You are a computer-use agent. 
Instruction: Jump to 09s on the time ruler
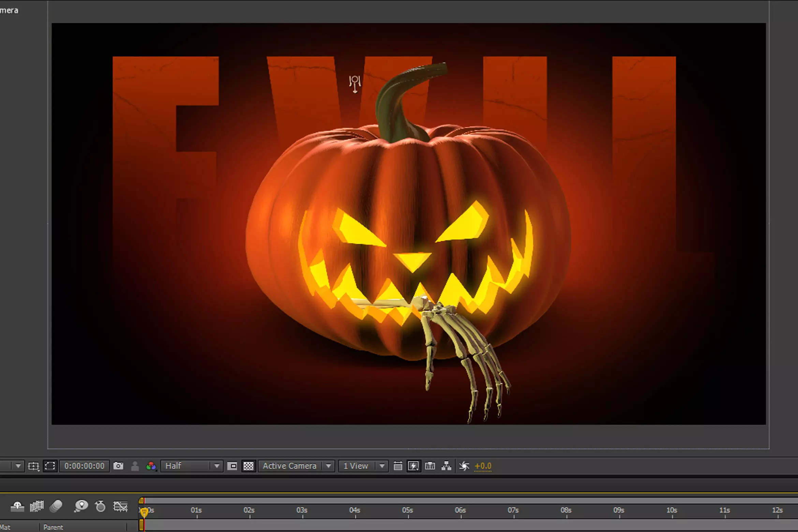(619, 511)
